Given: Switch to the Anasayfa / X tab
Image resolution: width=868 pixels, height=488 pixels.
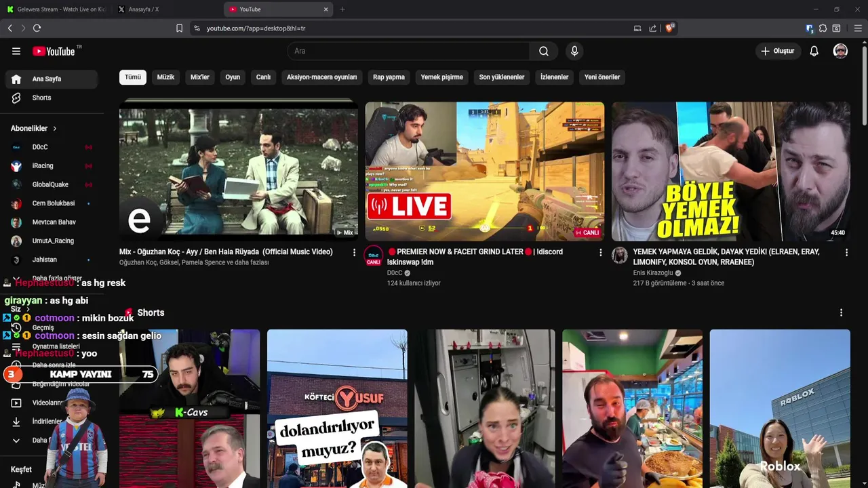Looking at the screenshot, I should pyautogui.click(x=166, y=9).
